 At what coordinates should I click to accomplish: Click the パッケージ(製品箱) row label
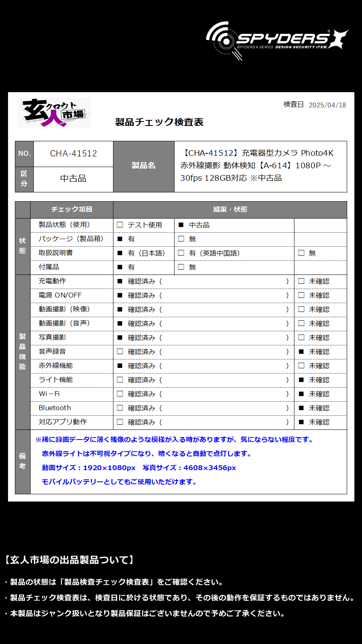coord(71,239)
